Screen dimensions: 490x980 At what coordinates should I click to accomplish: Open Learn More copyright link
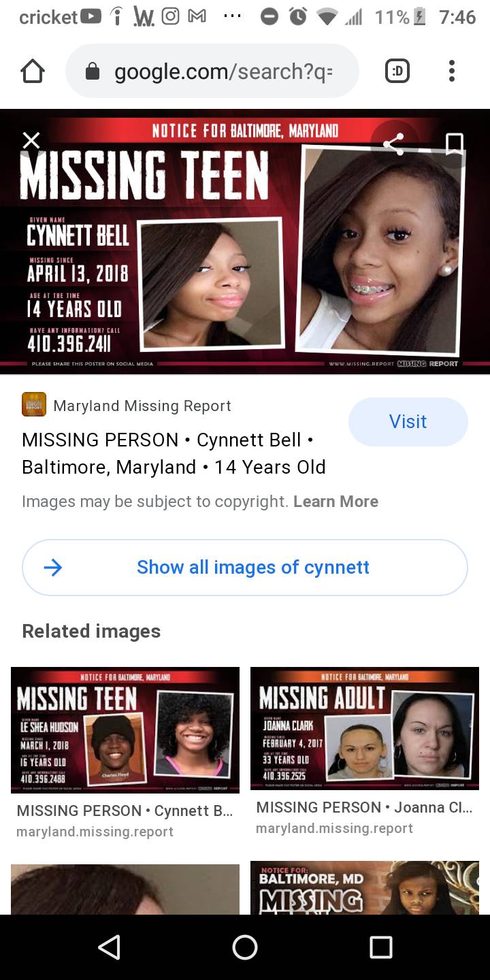tap(336, 502)
